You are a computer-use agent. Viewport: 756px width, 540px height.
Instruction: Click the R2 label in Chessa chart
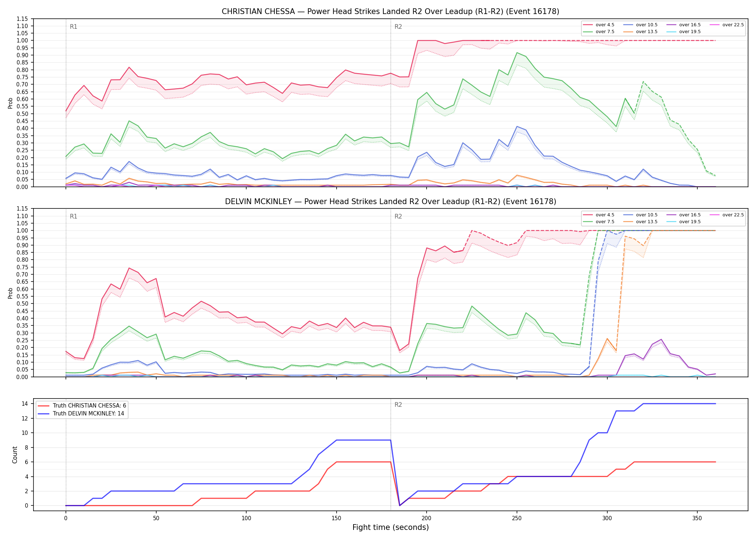tap(398, 27)
